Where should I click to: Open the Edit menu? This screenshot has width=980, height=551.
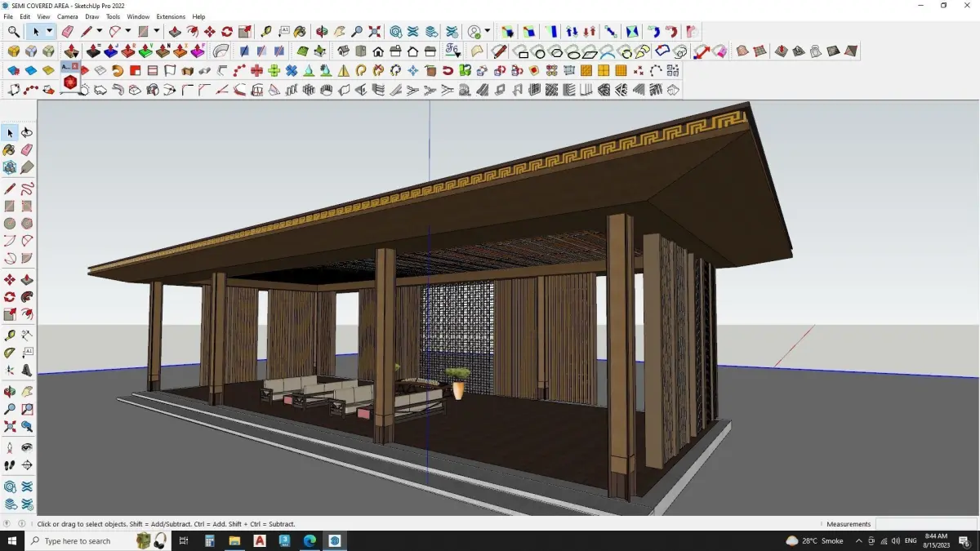coord(25,16)
